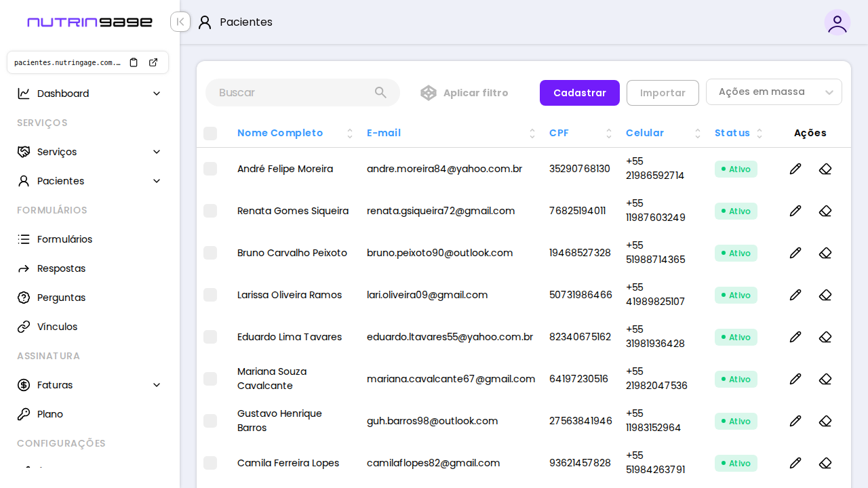Sort by the Celular column header
This screenshot has height=488, width=868.
point(645,133)
